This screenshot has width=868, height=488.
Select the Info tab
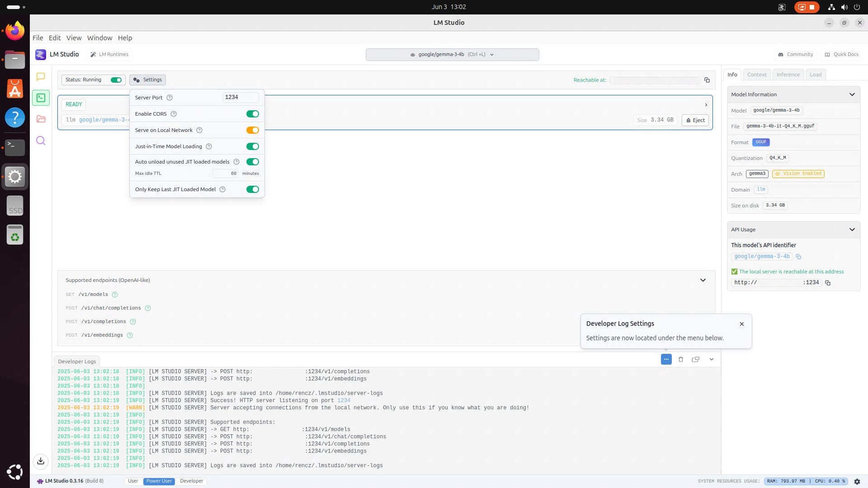point(732,75)
